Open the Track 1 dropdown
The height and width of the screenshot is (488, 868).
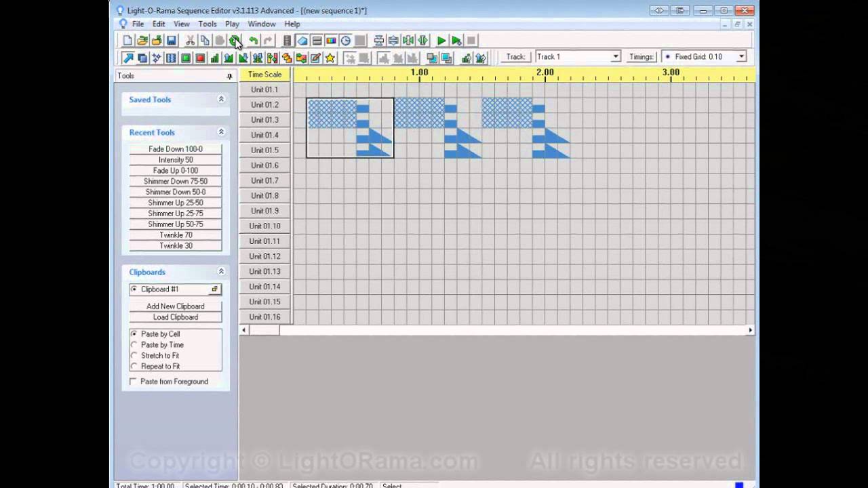point(616,57)
